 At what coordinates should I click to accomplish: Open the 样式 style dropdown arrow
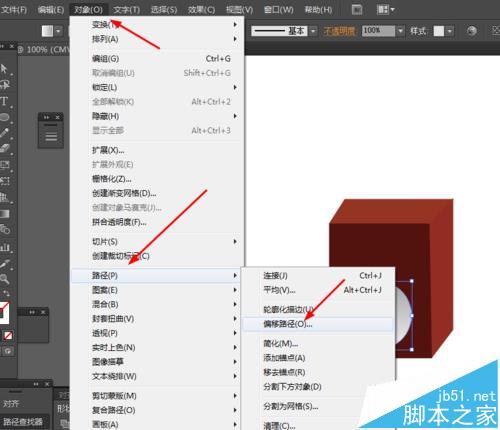pyautogui.click(x=450, y=31)
